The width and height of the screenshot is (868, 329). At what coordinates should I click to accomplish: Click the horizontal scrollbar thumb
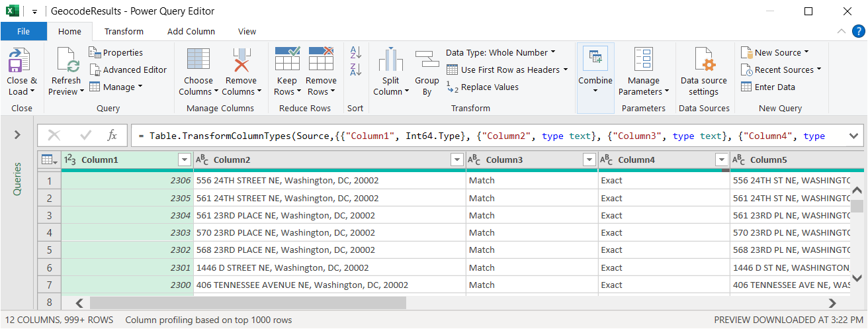click(247, 303)
